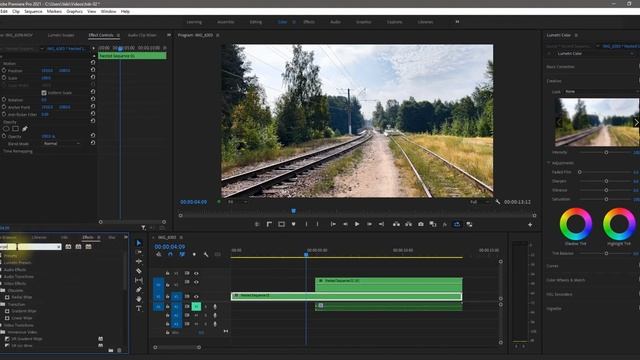Create an ellipse mask under Opacity
The image size is (640, 360).
point(6,129)
